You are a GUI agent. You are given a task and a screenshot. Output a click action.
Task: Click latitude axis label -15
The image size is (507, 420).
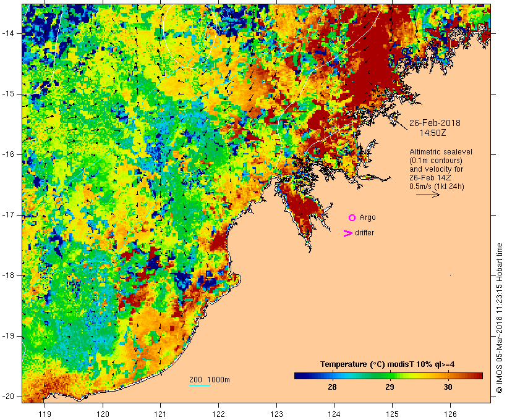point(7,94)
